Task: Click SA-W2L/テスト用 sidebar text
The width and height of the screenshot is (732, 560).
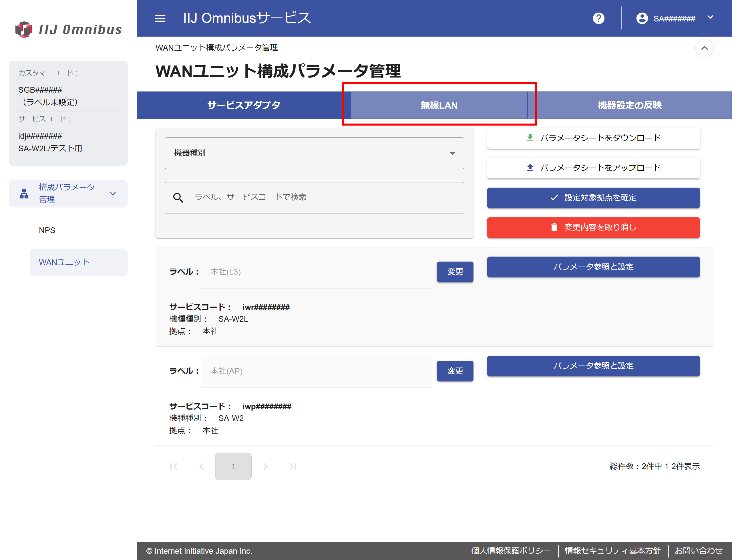Action: (50, 148)
